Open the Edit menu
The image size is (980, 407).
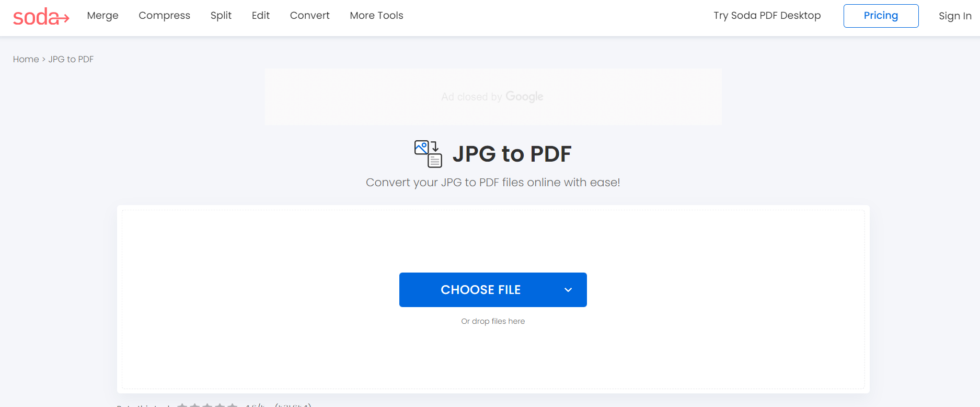[x=261, y=16]
